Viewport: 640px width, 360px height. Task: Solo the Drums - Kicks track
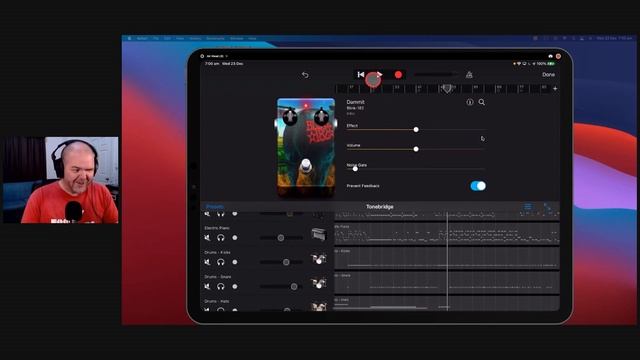click(221, 262)
